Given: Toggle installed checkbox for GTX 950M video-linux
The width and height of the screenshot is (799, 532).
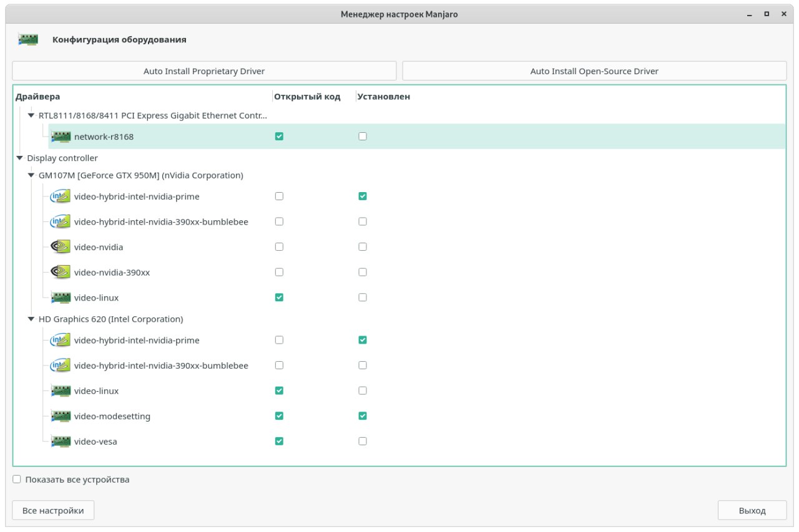Looking at the screenshot, I should [x=363, y=297].
